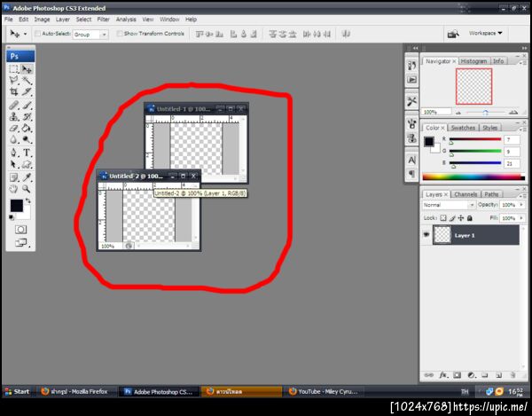Reset default foreground and background colors
Image resolution: width=532 pixels, height=416 pixels.
click(x=12, y=217)
